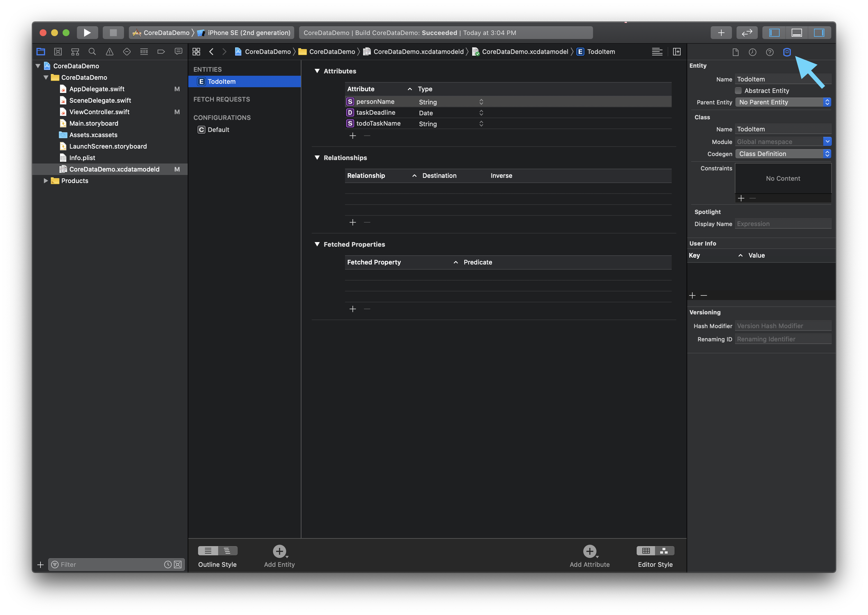Image resolution: width=868 pixels, height=615 pixels.
Task: Open the Debug navigator
Action: [x=144, y=52]
